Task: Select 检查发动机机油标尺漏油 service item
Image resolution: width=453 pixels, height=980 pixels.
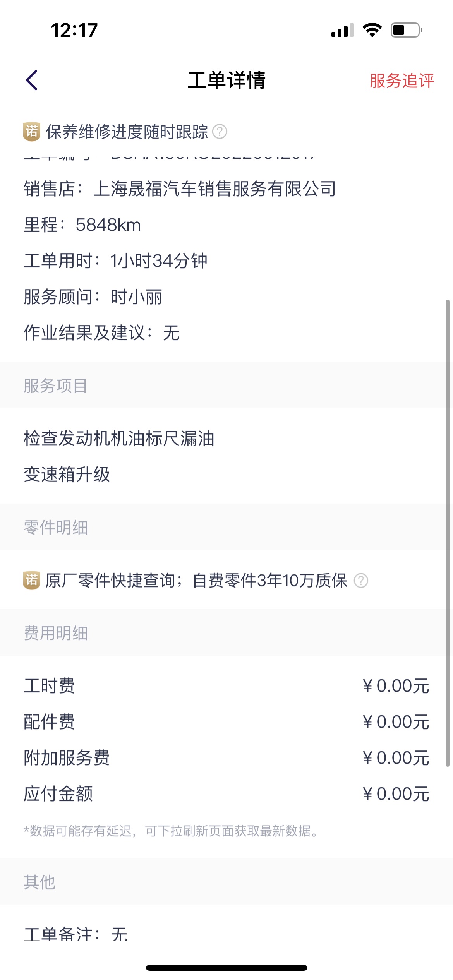Action: click(x=119, y=439)
